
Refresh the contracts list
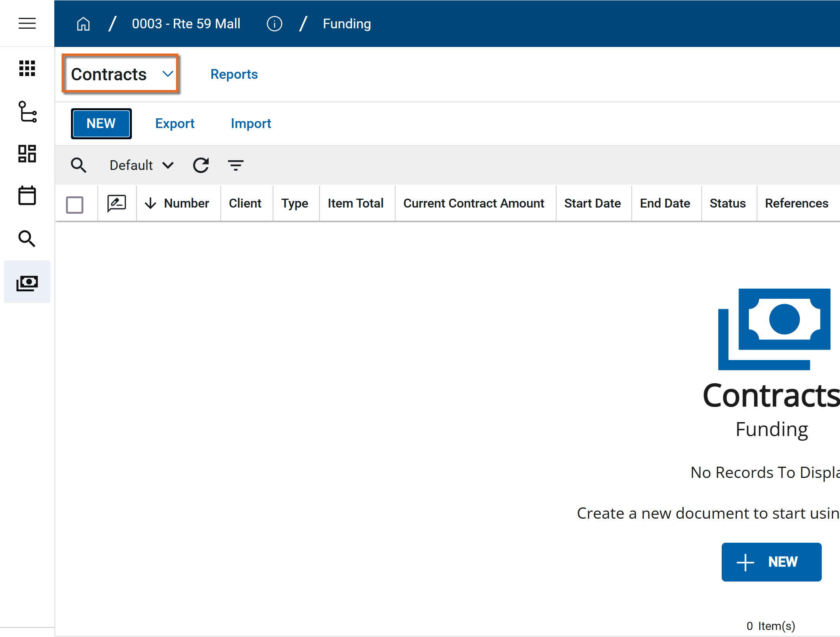click(201, 165)
